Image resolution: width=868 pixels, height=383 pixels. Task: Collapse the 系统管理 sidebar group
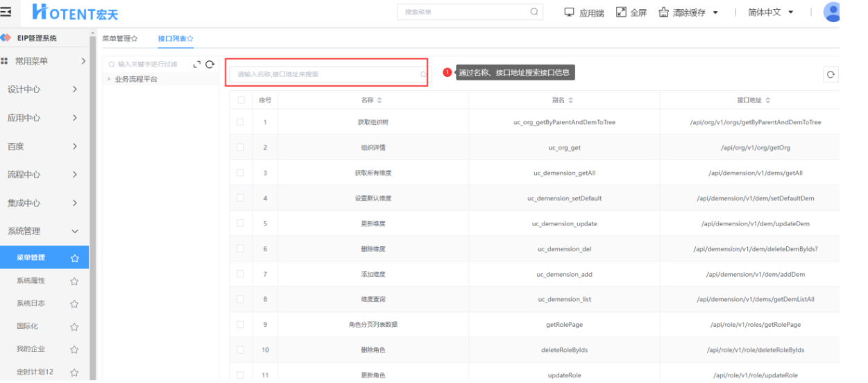[75, 232]
